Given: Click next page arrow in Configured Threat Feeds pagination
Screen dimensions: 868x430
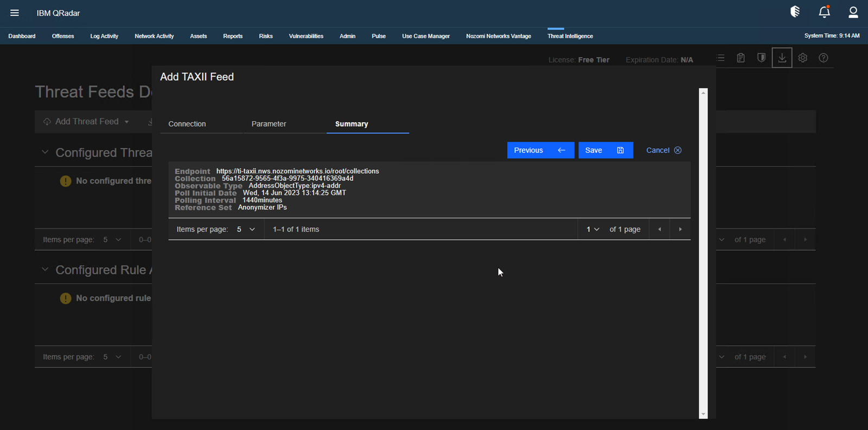Looking at the screenshot, I should click(x=805, y=239).
